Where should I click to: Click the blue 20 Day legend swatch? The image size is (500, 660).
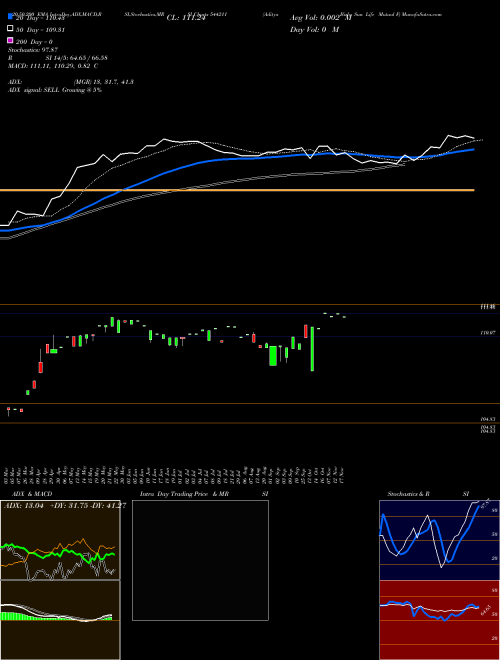[x=10, y=17]
